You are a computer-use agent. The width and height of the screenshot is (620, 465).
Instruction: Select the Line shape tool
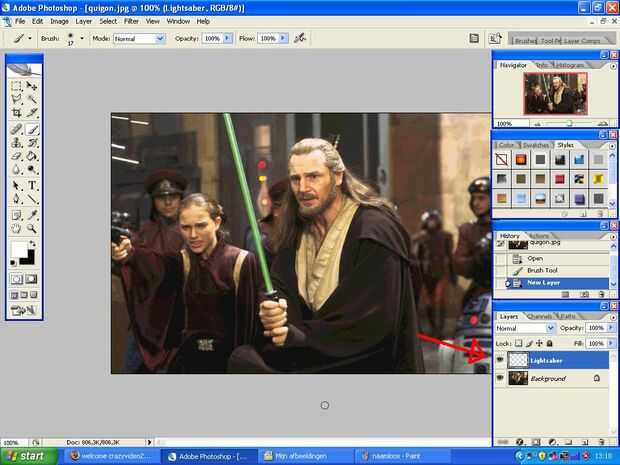tap(32, 199)
